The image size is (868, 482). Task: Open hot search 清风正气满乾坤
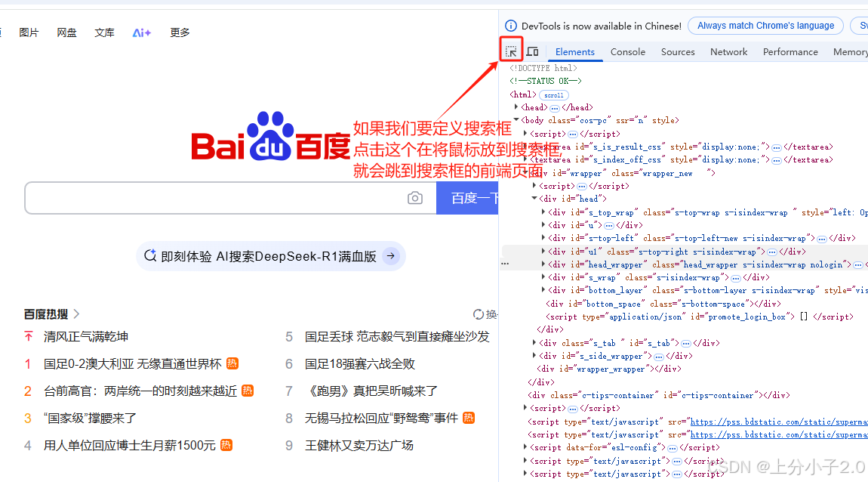point(86,337)
